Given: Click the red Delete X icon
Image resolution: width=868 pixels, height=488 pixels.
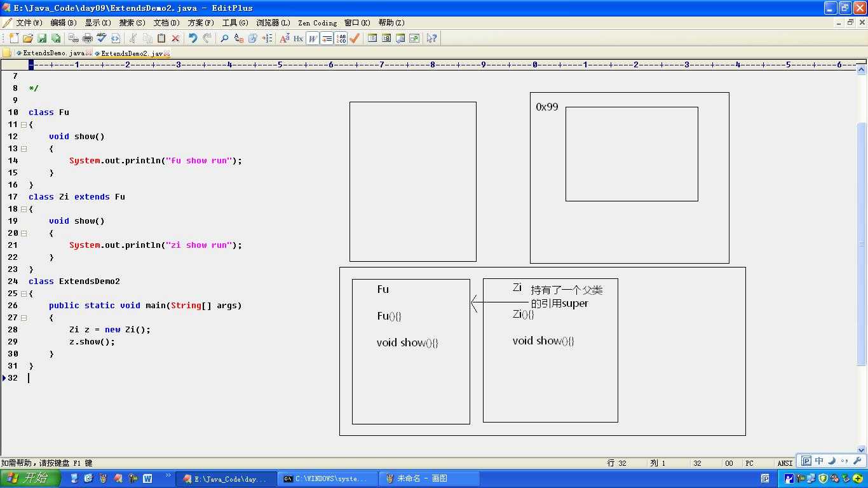Looking at the screenshot, I should [175, 38].
